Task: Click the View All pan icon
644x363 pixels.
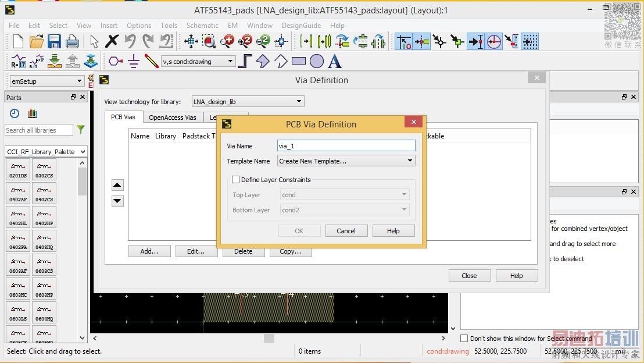Action: point(191,41)
